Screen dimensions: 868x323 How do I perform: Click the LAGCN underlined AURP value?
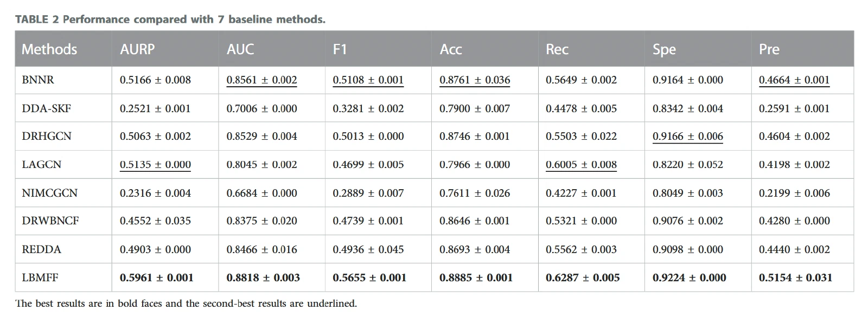pos(155,165)
